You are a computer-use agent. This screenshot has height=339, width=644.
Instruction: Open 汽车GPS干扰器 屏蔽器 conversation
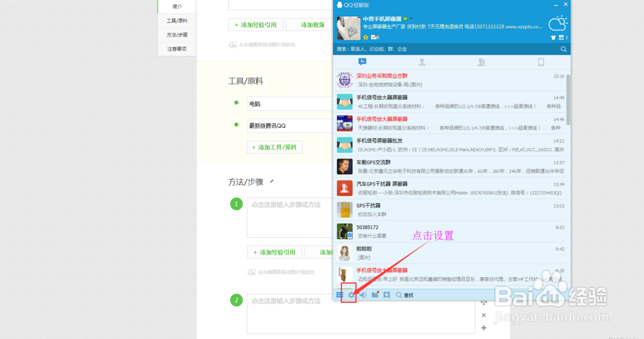[450, 188]
